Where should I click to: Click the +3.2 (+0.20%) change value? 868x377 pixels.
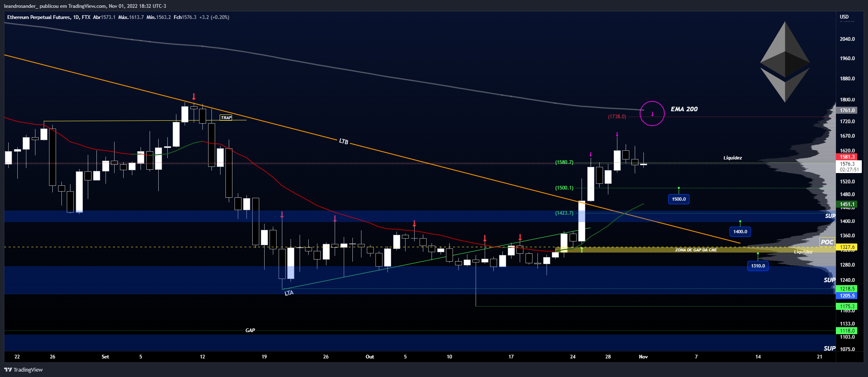(x=214, y=17)
